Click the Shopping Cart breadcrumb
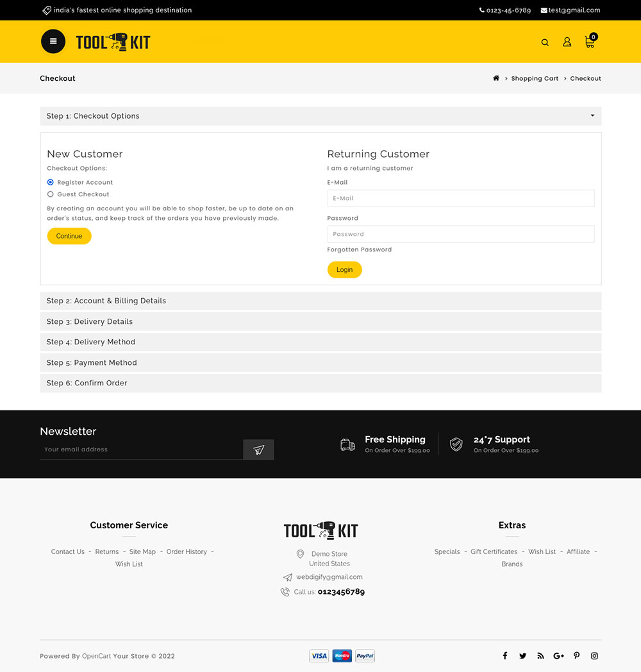The height and width of the screenshot is (672, 641). tap(535, 78)
